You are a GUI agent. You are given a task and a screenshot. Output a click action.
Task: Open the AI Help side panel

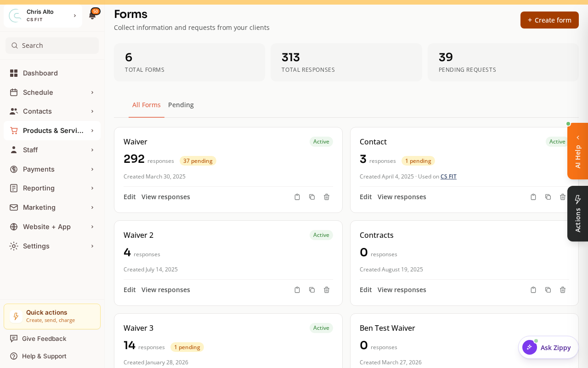click(578, 151)
